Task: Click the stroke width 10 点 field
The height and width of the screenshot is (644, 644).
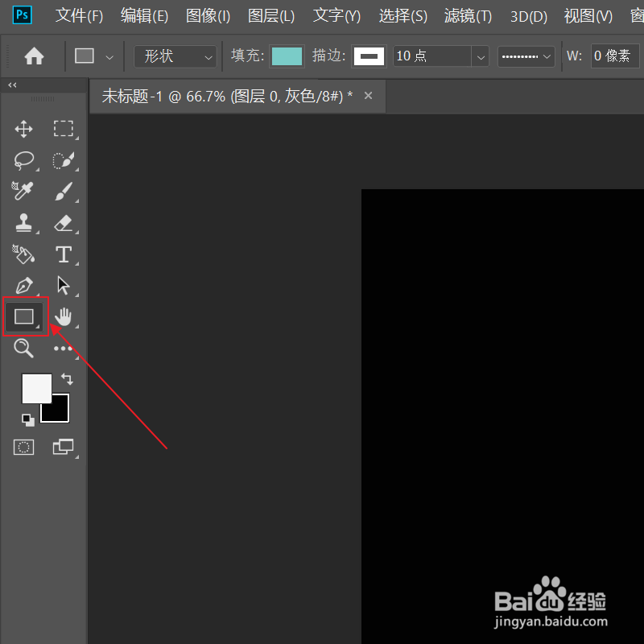Action: click(432, 56)
